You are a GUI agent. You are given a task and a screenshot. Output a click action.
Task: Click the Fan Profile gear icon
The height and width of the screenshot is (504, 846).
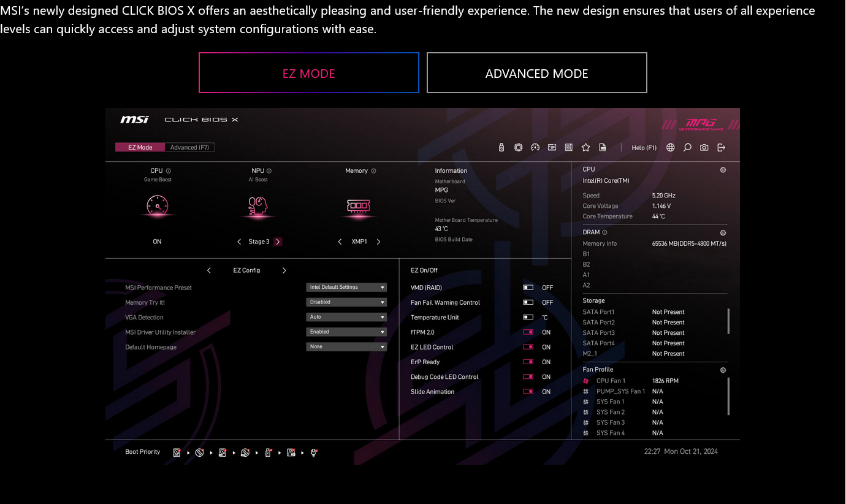click(x=723, y=370)
